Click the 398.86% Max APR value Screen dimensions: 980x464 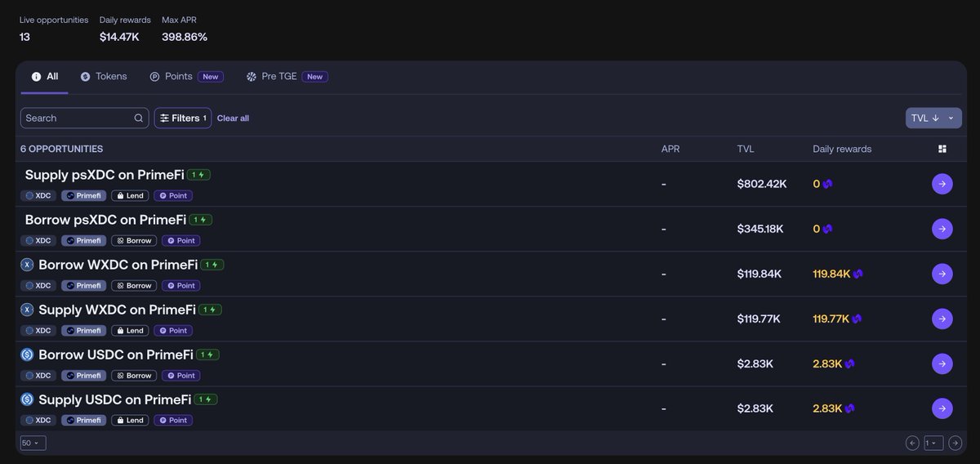tap(185, 37)
